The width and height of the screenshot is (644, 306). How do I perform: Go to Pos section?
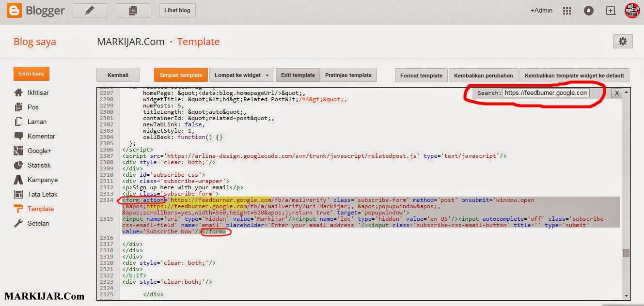tap(33, 107)
